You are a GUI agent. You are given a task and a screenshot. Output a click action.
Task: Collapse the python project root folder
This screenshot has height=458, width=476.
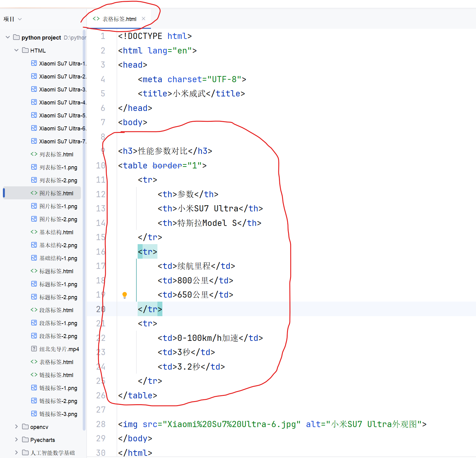[8, 37]
